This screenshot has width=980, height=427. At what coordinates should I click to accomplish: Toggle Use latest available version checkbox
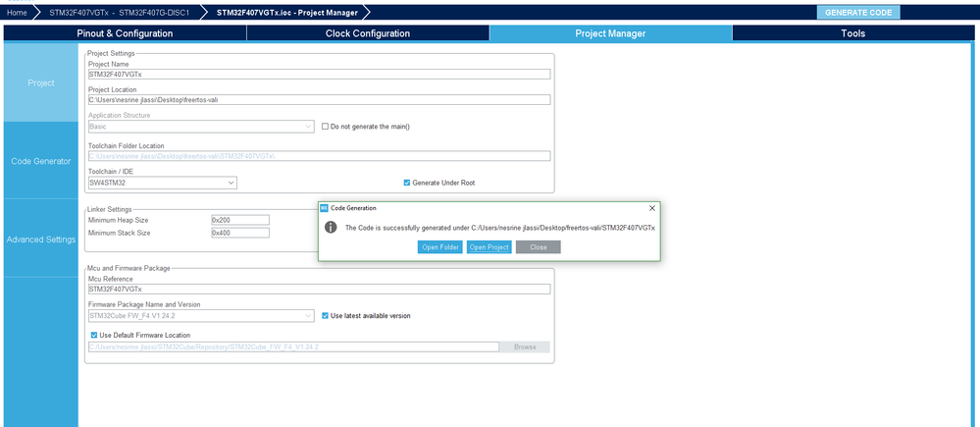click(325, 316)
